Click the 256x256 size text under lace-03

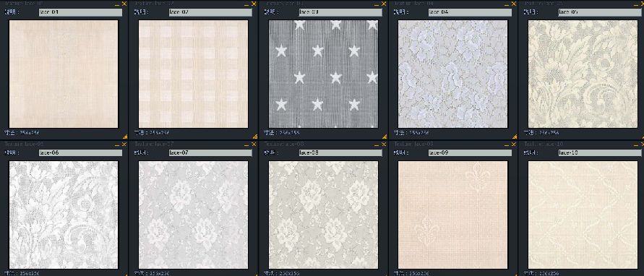[x=290, y=133]
